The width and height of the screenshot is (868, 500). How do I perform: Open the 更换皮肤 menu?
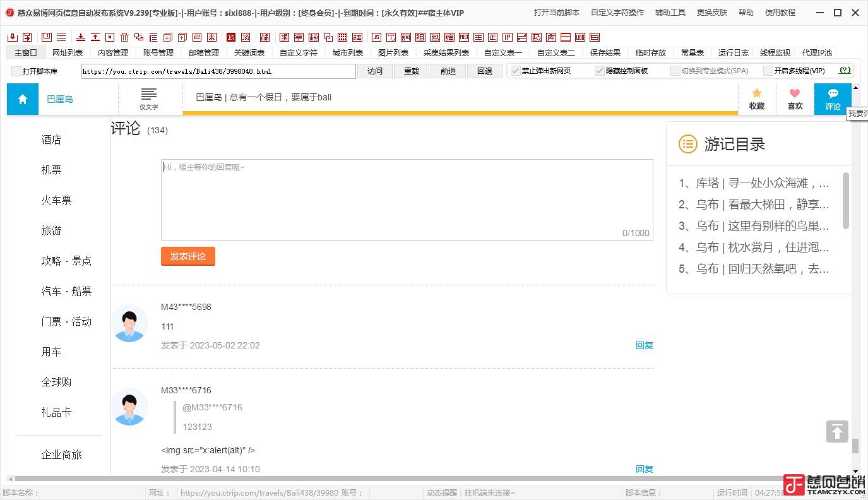pos(712,13)
